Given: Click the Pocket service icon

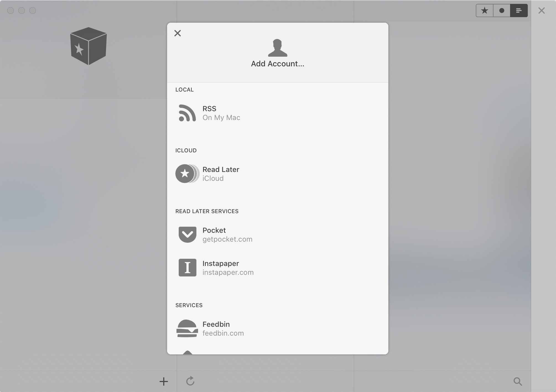Looking at the screenshot, I should click(187, 234).
